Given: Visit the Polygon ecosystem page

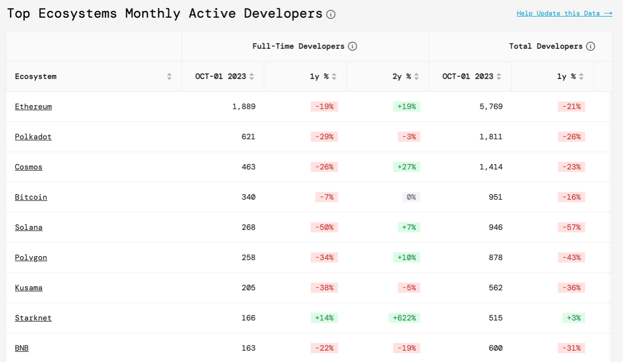Looking at the screenshot, I should (31, 258).
